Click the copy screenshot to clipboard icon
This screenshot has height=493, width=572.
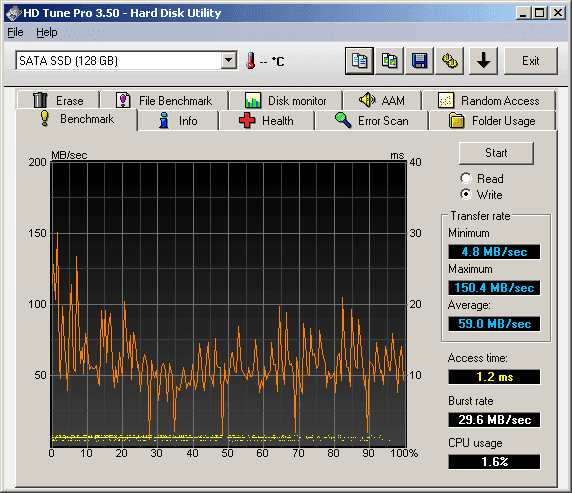pos(389,61)
